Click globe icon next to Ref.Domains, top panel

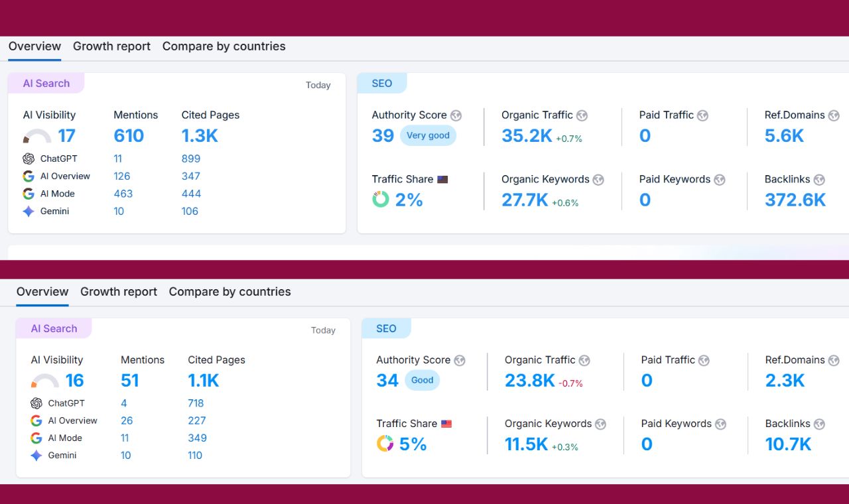[x=834, y=115]
